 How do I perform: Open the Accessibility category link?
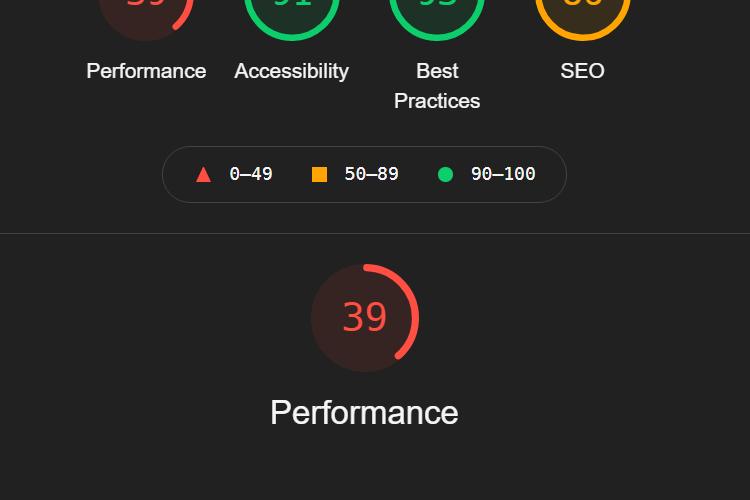click(292, 71)
